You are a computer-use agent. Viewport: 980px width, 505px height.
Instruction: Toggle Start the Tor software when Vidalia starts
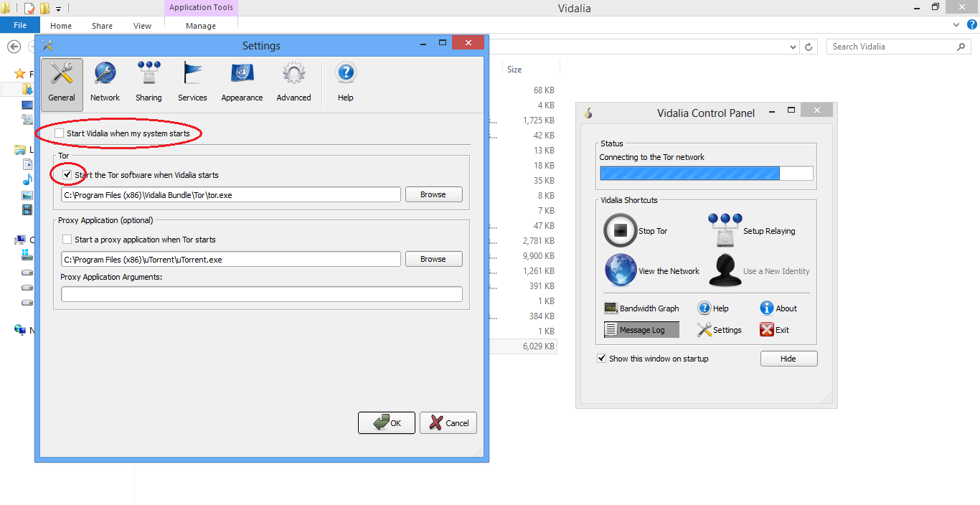point(67,175)
